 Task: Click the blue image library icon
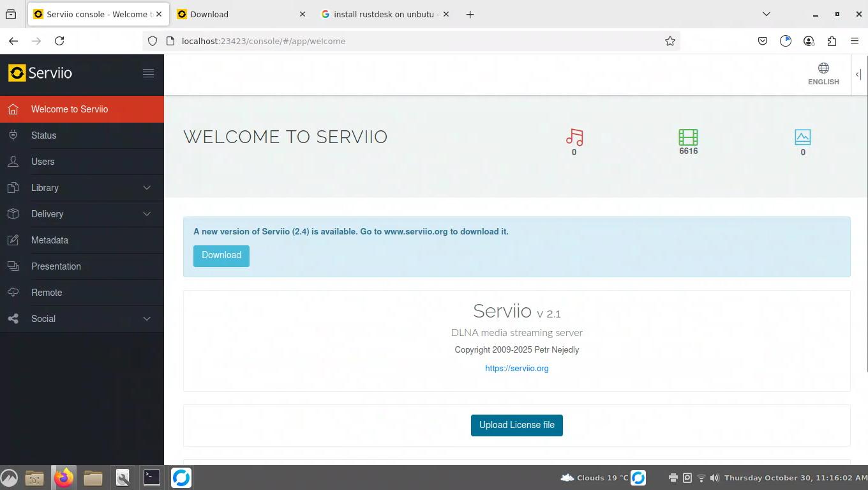(802, 137)
